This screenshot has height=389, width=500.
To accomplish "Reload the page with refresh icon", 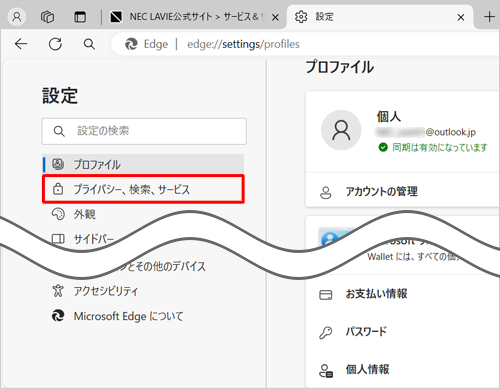I will pyautogui.click(x=55, y=44).
